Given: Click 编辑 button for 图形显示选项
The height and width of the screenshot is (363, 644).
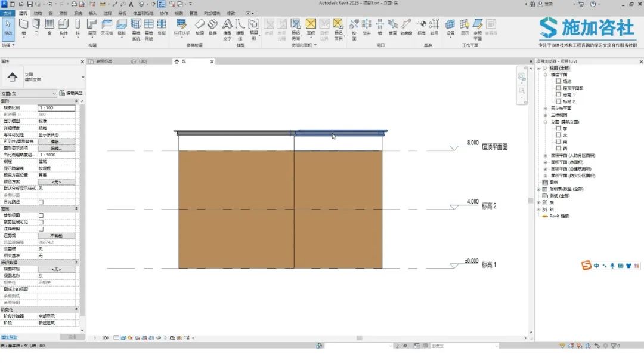Looking at the screenshot, I should [56, 148].
